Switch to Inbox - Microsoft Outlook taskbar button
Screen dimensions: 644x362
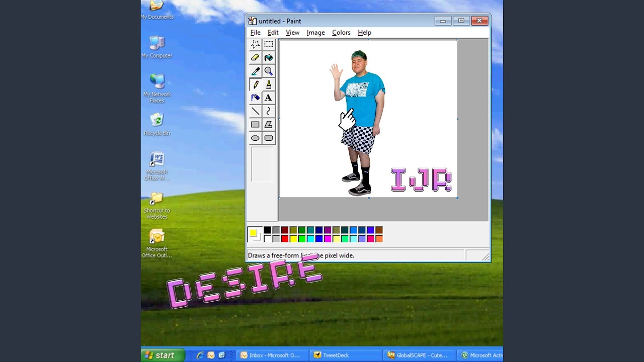(x=272, y=355)
